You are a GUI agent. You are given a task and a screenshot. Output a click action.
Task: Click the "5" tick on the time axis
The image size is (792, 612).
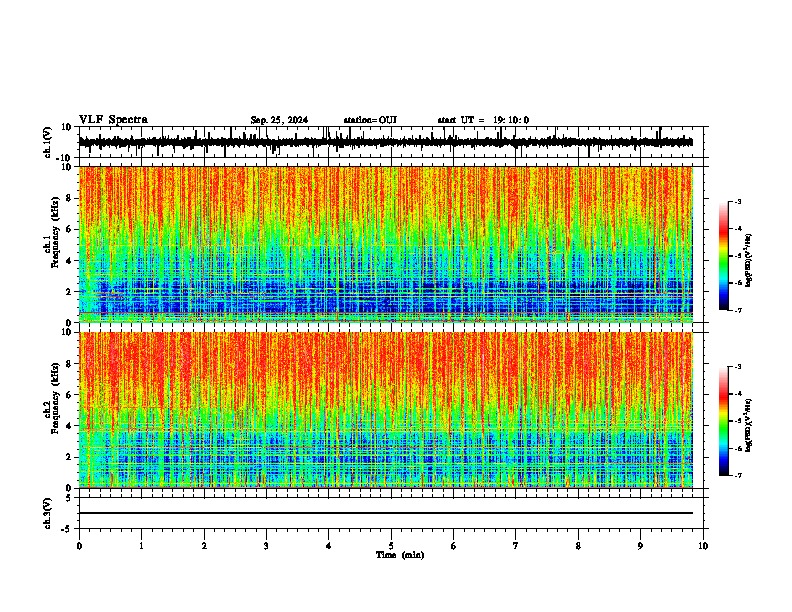click(391, 546)
